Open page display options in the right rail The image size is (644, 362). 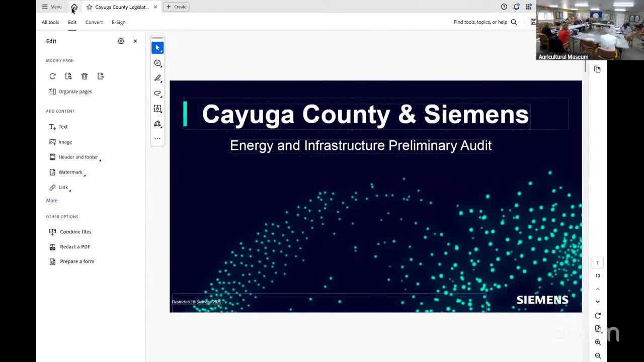(x=598, y=329)
